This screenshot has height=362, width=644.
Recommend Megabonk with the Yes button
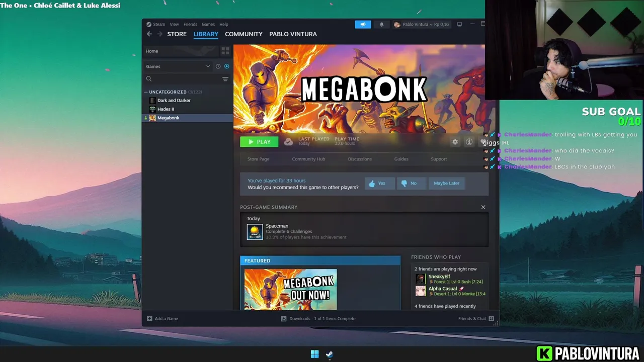pos(380,184)
